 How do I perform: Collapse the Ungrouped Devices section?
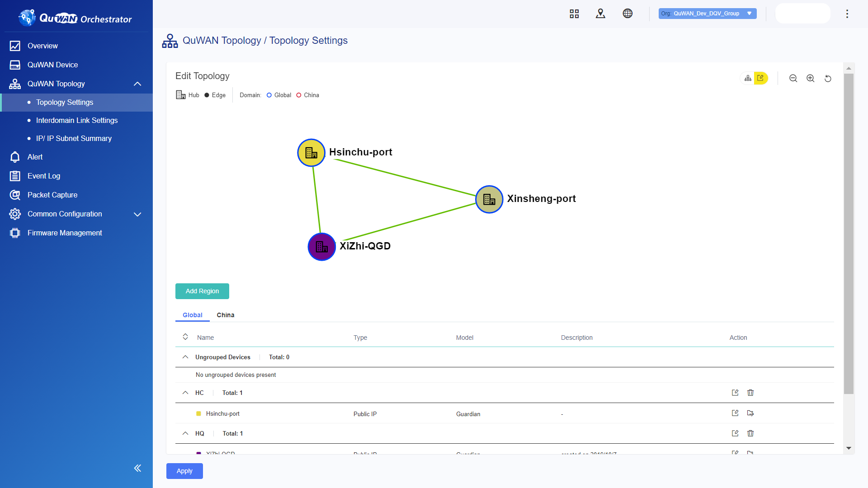click(x=185, y=357)
